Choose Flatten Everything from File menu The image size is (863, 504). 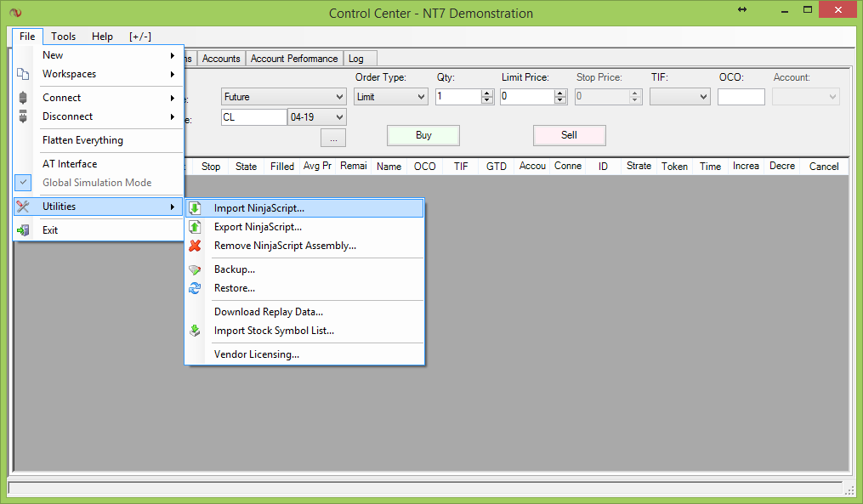point(98,140)
